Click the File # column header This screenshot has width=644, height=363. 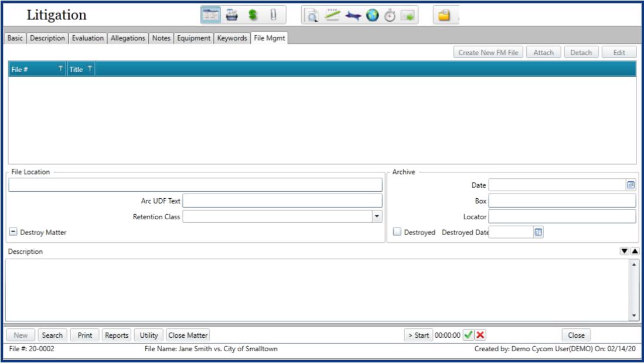(x=37, y=69)
